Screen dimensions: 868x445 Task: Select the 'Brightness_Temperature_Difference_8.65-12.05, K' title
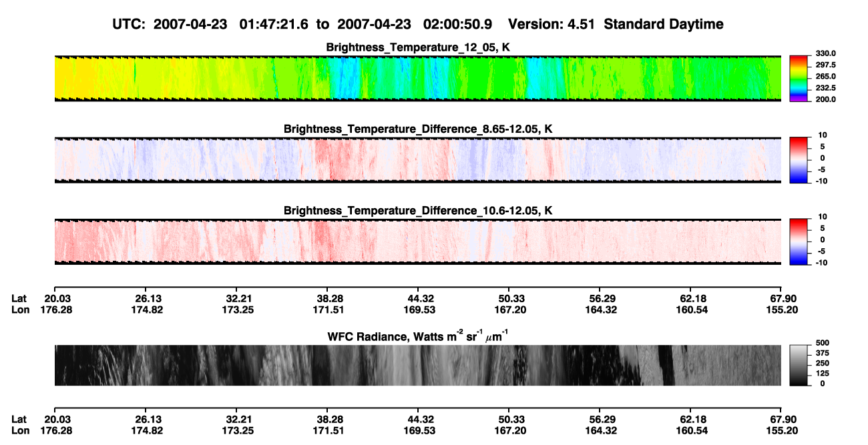tap(418, 129)
